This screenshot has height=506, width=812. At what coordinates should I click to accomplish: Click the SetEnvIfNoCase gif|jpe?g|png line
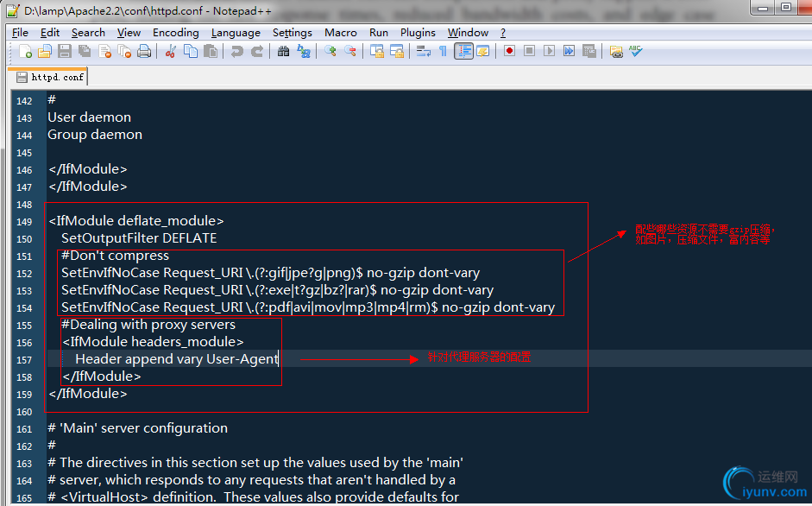(x=270, y=273)
